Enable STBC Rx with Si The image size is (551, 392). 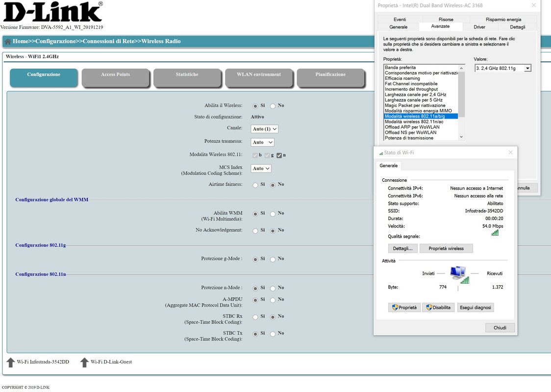[x=255, y=317]
